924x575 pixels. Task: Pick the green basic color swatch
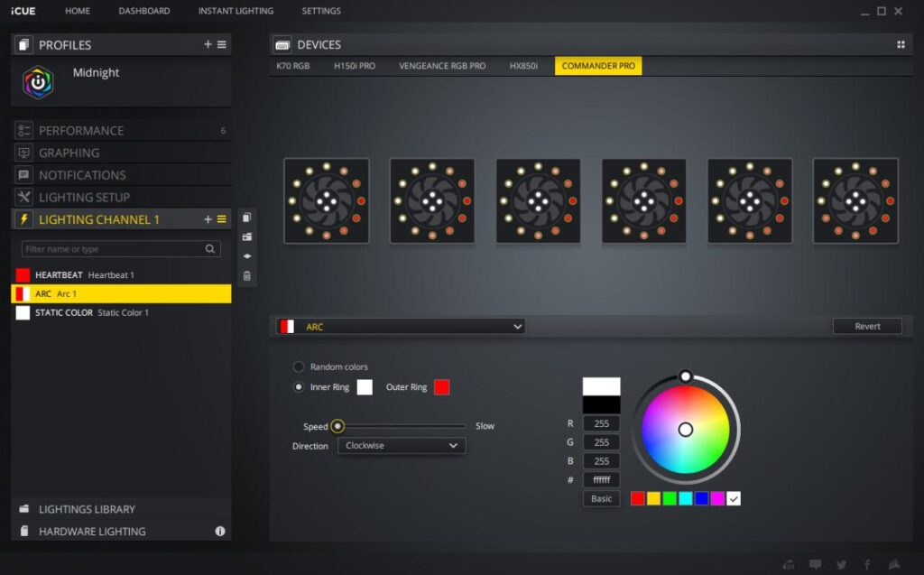(670, 498)
